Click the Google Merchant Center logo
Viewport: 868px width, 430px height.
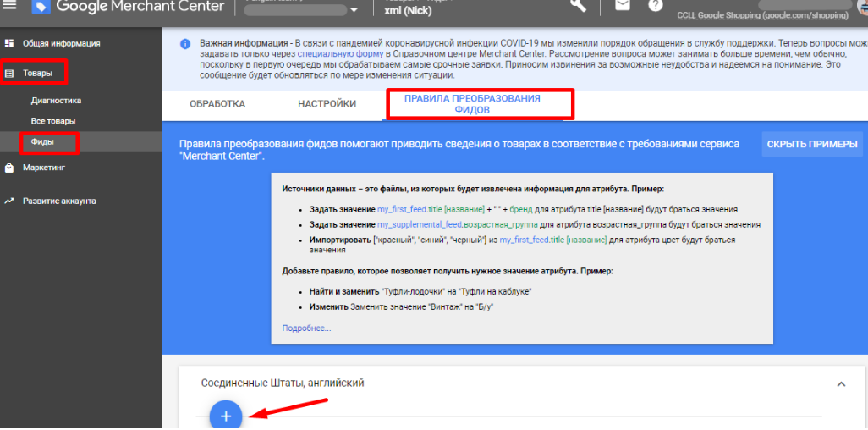click(128, 8)
